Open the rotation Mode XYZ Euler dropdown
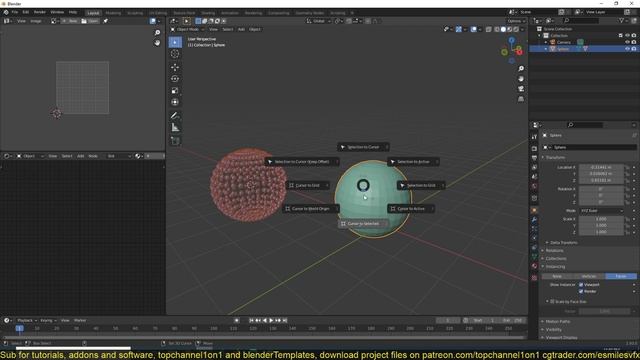 coord(602,211)
